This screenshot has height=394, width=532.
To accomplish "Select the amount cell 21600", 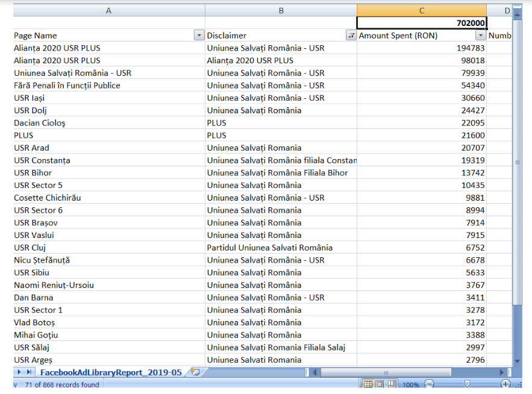I will 422,135.
